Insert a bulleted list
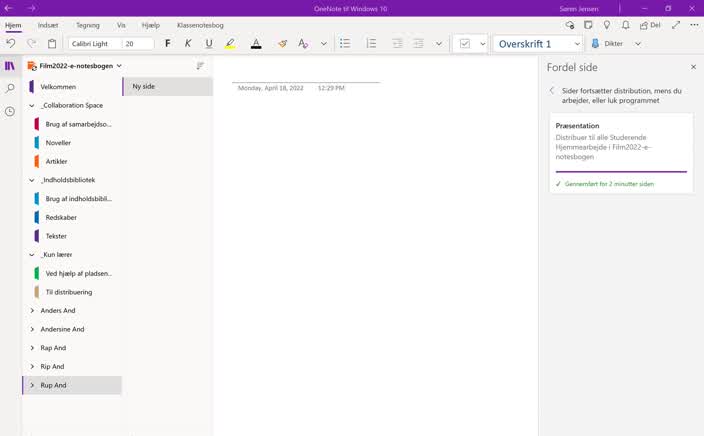This screenshot has width=704, height=436. click(345, 44)
